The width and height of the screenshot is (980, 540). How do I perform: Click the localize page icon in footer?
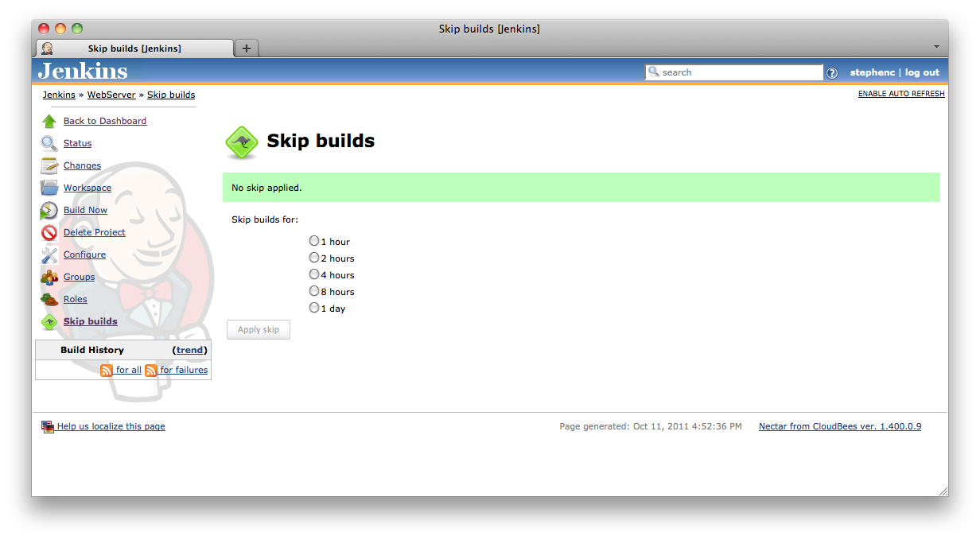click(x=48, y=426)
